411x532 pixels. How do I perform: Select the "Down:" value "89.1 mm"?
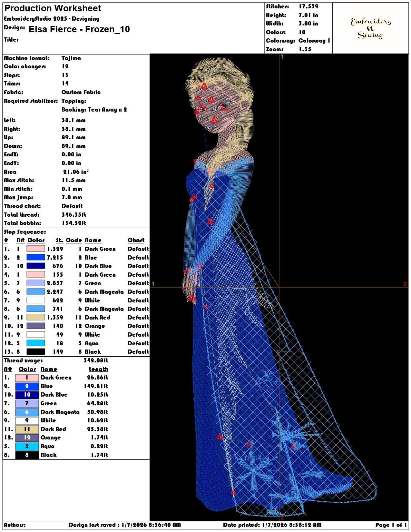click(73, 146)
